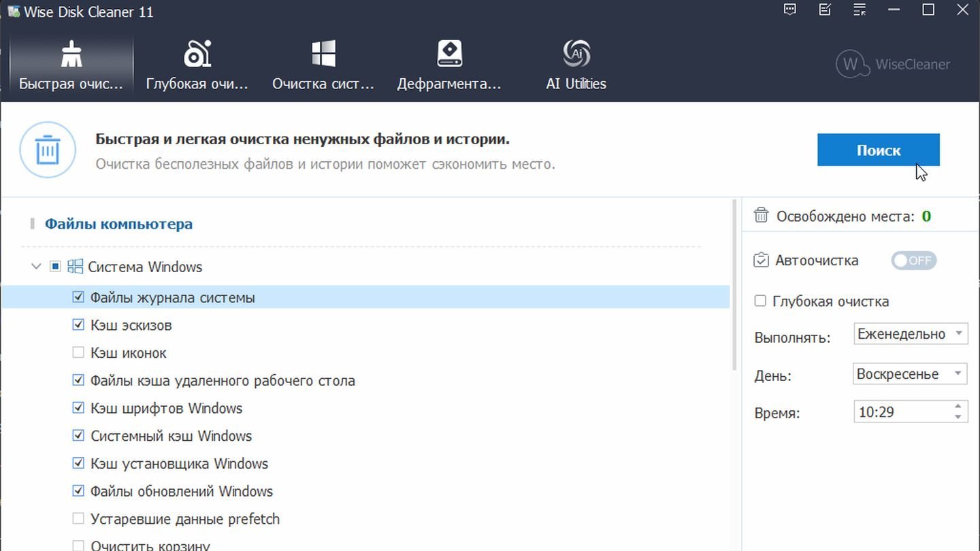Minimize the Wise Disk Cleaner window
The image size is (980, 551).
(x=894, y=10)
